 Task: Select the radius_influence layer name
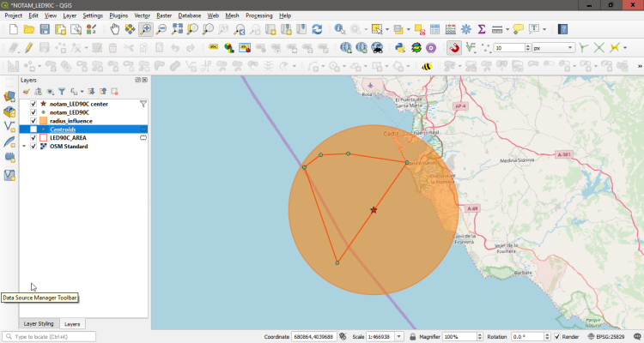[x=71, y=121]
